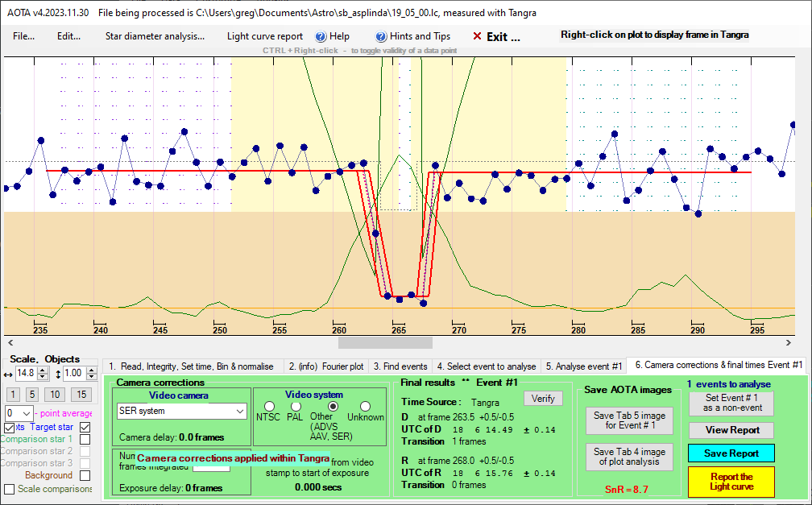Open Star diameter analysis menu

155,36
